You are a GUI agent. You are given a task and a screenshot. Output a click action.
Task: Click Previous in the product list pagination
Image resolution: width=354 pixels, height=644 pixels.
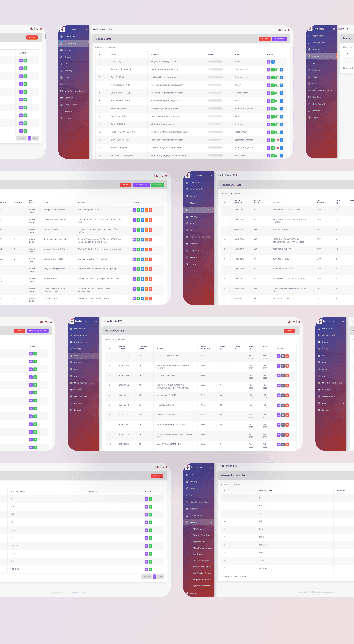147,577
